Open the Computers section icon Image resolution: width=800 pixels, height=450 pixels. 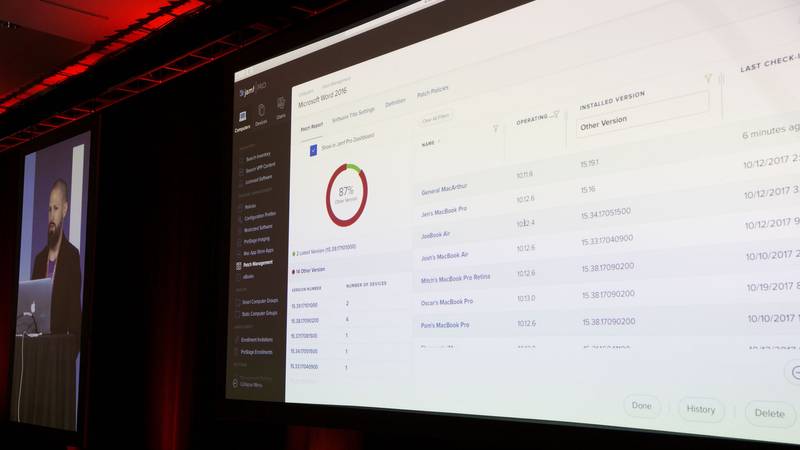click(x=243, y=117)
